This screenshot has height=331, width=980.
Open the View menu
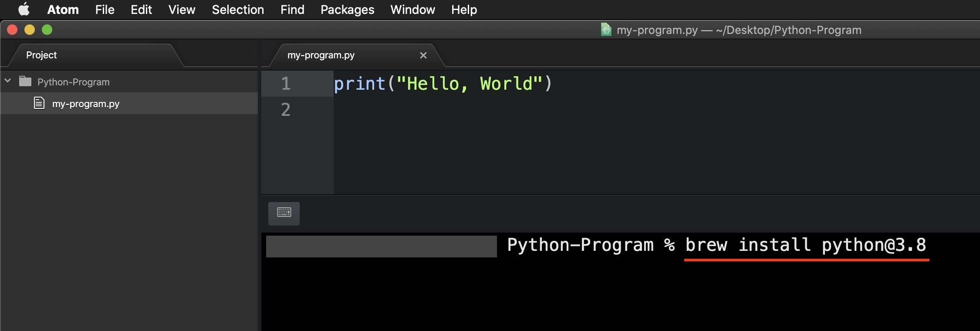(x=182, y=10)
